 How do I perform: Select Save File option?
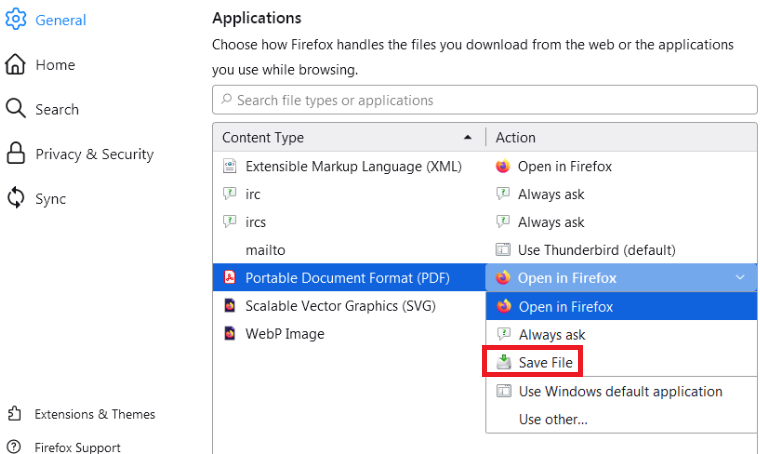[x=621, y=362]
